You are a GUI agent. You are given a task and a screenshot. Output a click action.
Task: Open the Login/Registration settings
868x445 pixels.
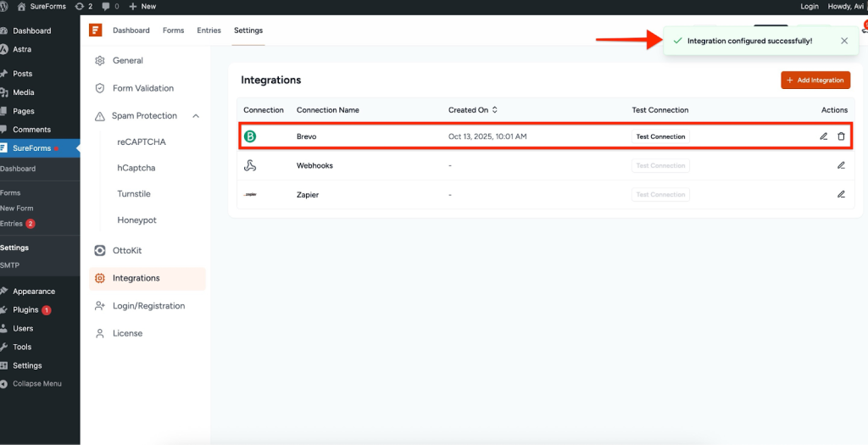click(148, 306)
